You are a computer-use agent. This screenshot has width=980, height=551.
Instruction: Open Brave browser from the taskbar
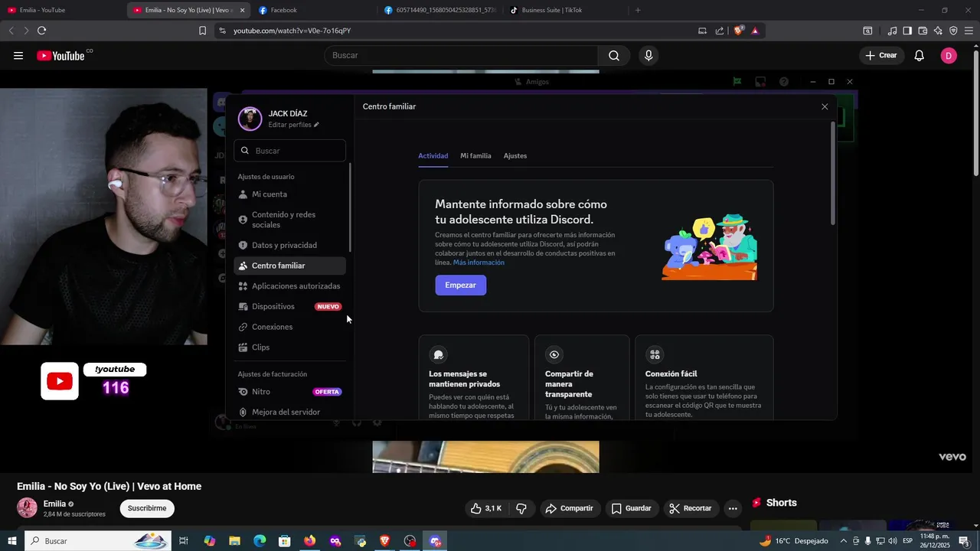(x=384, y=541)
